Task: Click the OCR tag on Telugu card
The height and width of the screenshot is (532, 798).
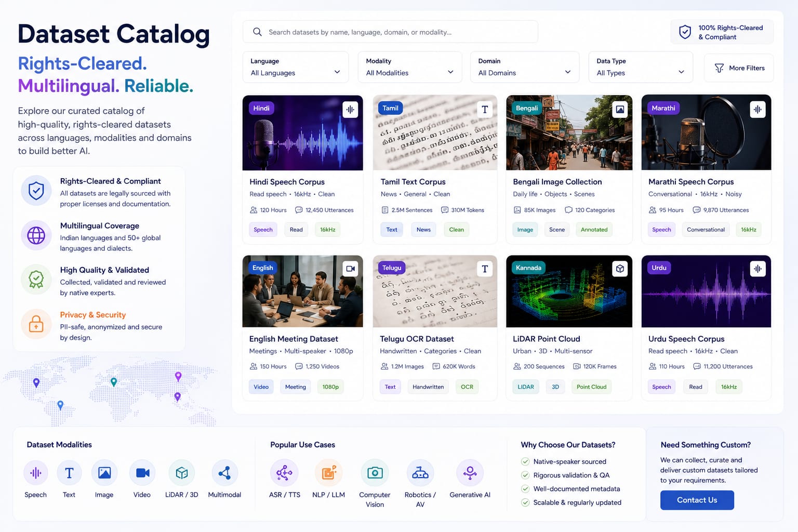Action: pos(467,387)
